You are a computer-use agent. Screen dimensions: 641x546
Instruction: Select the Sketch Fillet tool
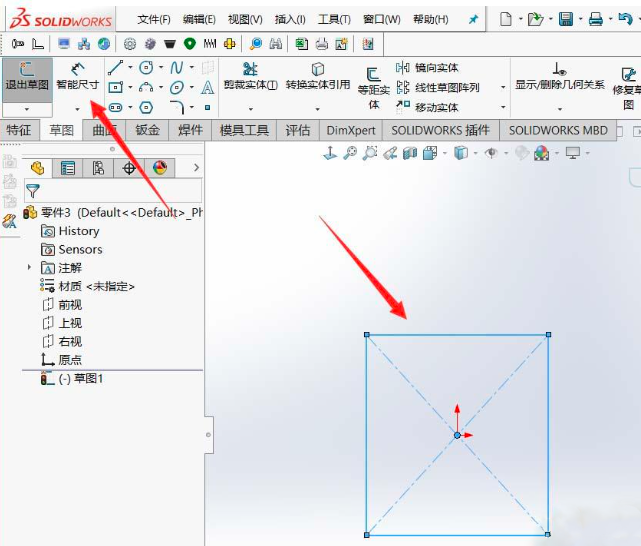tap(177, 107)
